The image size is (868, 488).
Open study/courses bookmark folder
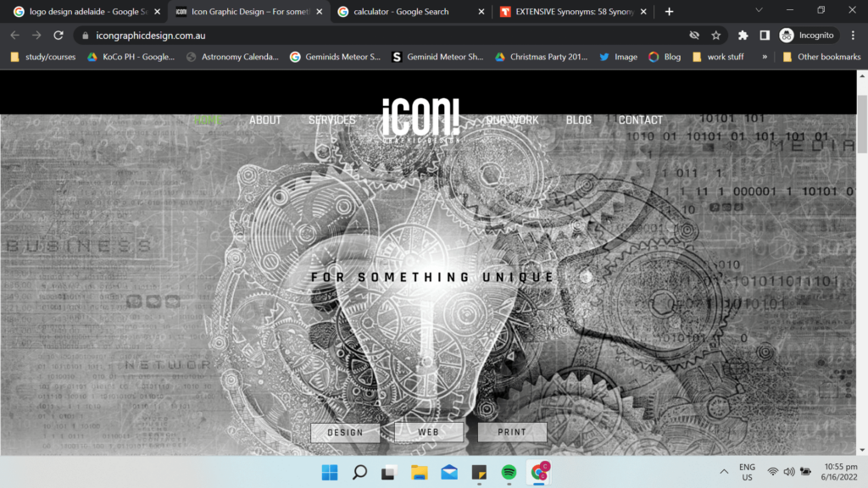click(43, 57)
